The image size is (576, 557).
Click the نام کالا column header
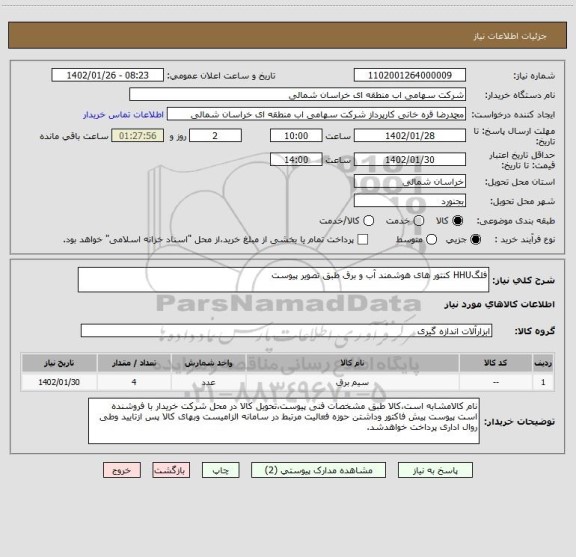tap(353, 363)
